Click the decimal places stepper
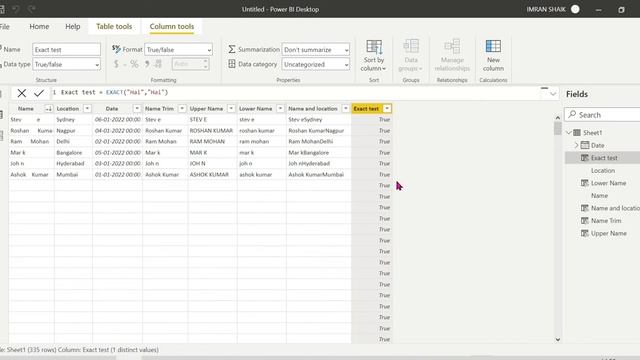Image resolution: width=640 pixels, height=360 pixels. click(x=205, y=64)
